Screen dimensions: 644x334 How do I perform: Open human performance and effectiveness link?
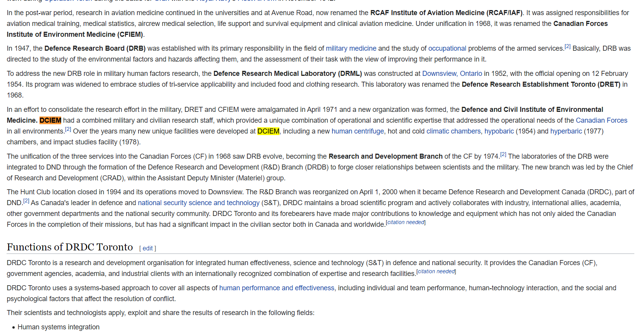click(x=277, y=288)
